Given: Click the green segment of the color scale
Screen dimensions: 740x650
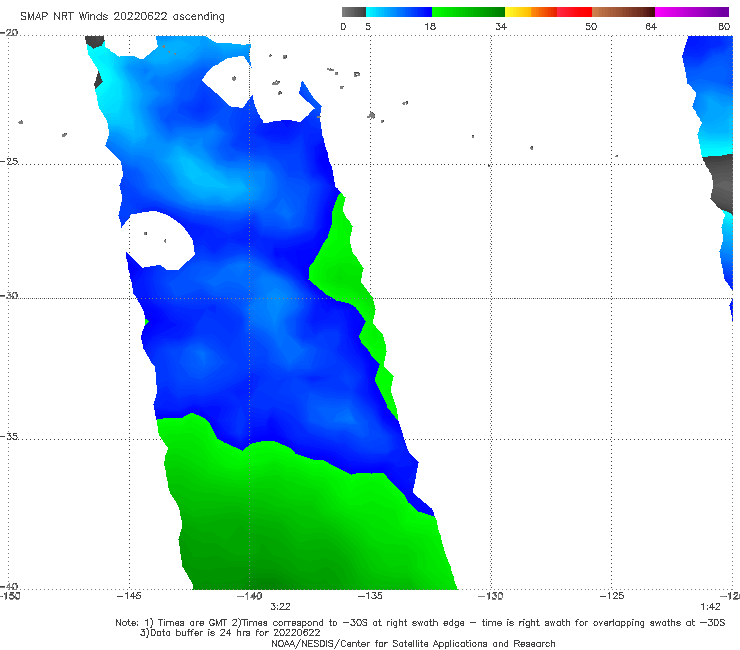Looking at the screenshot, I should pos(468,12).
